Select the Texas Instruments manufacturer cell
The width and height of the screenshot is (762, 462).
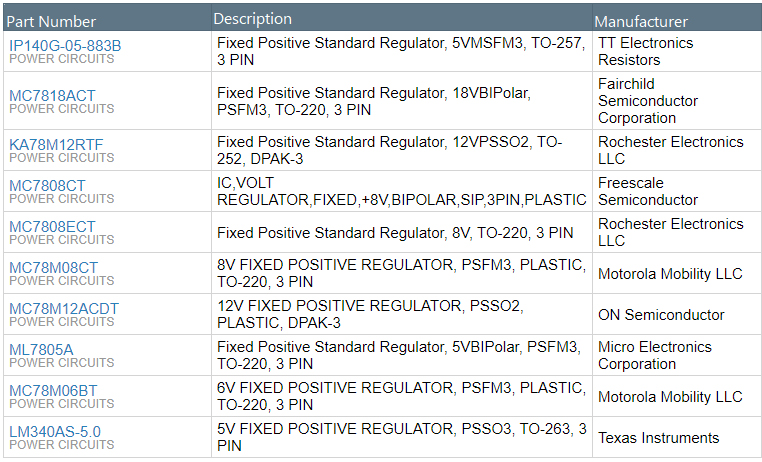[x=658, y=438]
